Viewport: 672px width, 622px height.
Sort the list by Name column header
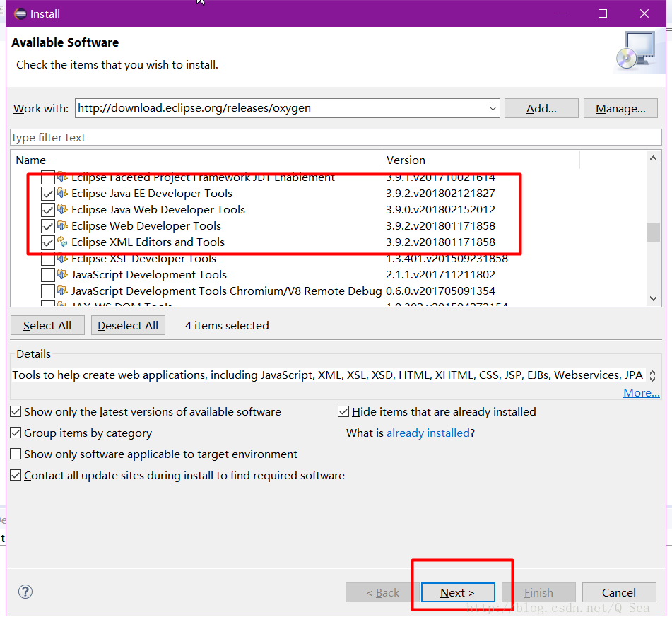[196, 160]
